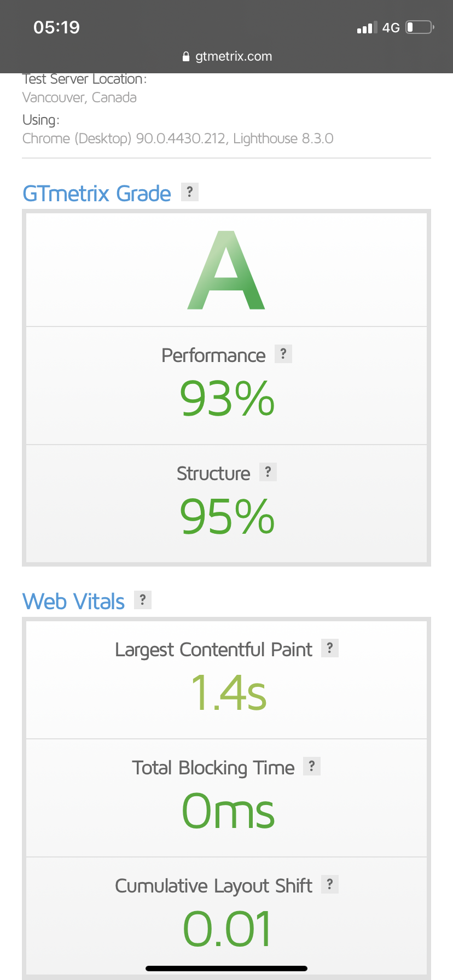Screen dimensions: 453x980
Task: Tap the 95% Structure score
Action: point(227,517)
